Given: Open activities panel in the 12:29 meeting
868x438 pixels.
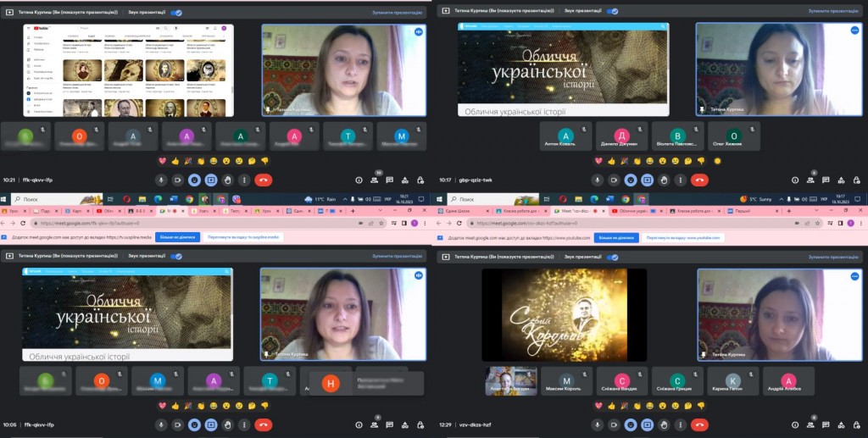Looking at the screenshot, I should (x=842, y=424).
